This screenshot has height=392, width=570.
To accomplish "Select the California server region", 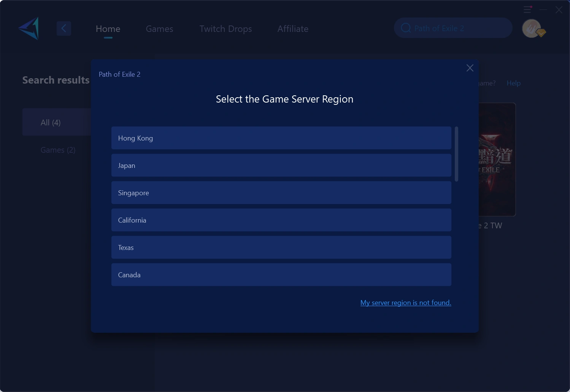I will (x=281, y=220).
